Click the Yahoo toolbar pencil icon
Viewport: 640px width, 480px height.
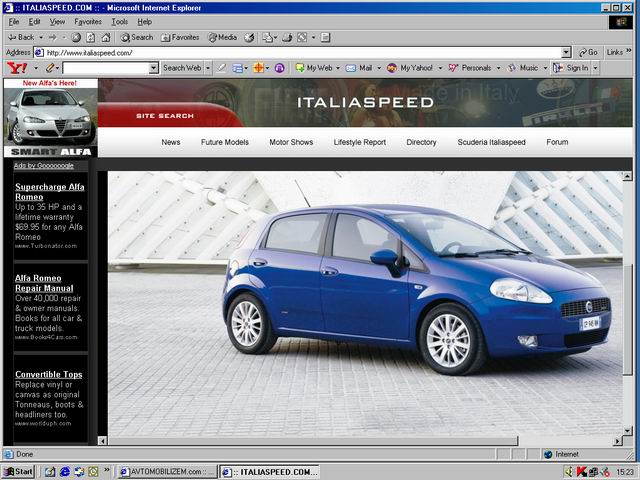tap(50, 68)
